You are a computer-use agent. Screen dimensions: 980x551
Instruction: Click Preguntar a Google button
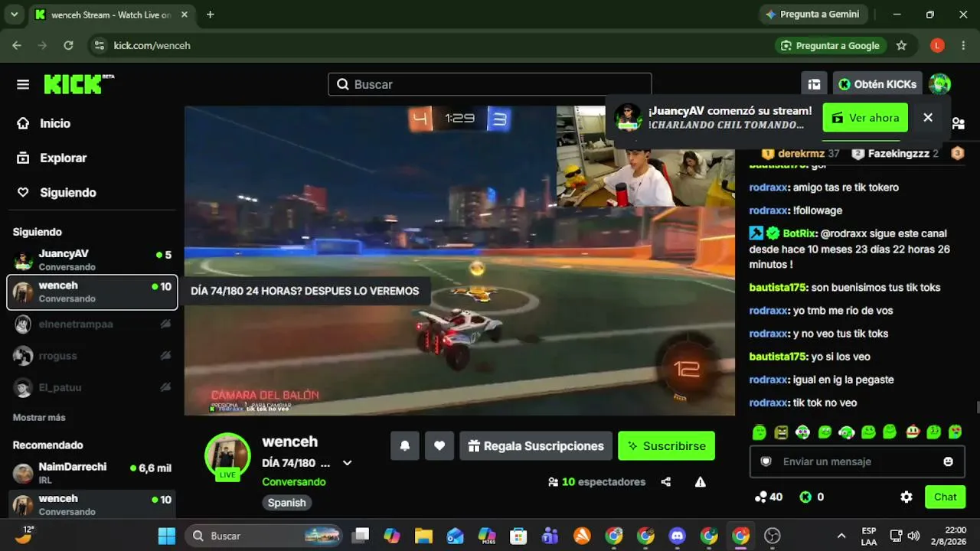tap(830, 45)
